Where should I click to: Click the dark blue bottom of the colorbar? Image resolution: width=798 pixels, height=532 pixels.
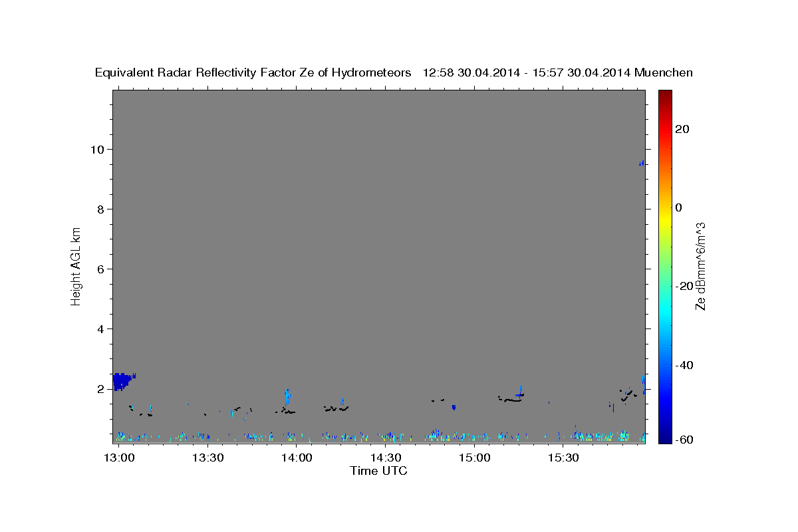pos(665,436)
